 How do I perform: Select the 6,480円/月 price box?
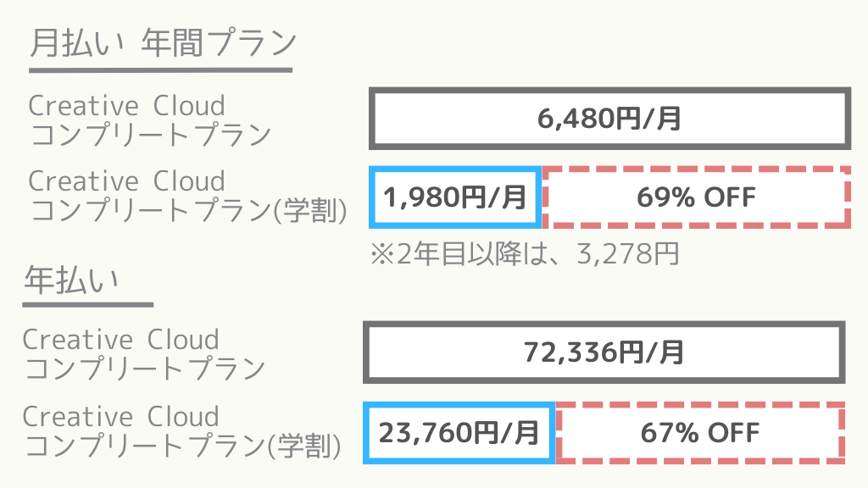pos(609,119)
